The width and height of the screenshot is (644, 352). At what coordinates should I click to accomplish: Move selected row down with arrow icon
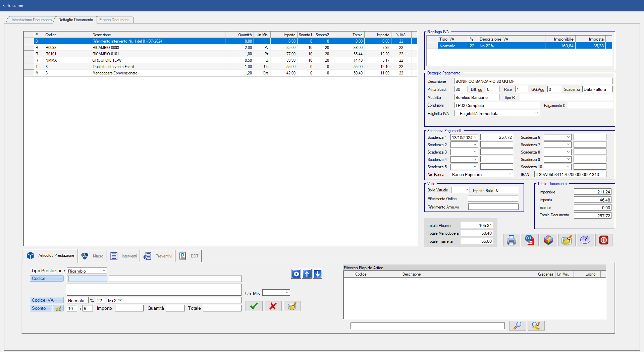pos(318,274)
